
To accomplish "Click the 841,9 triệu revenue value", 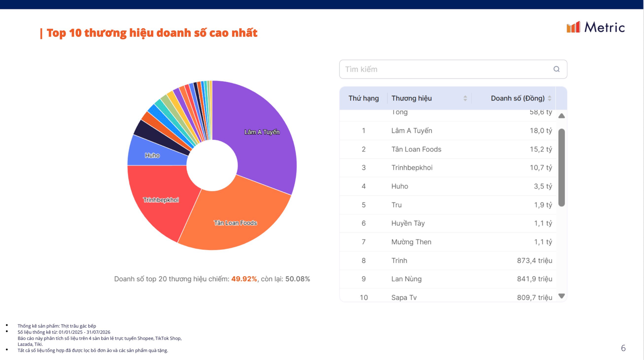I will pos(534,279).
